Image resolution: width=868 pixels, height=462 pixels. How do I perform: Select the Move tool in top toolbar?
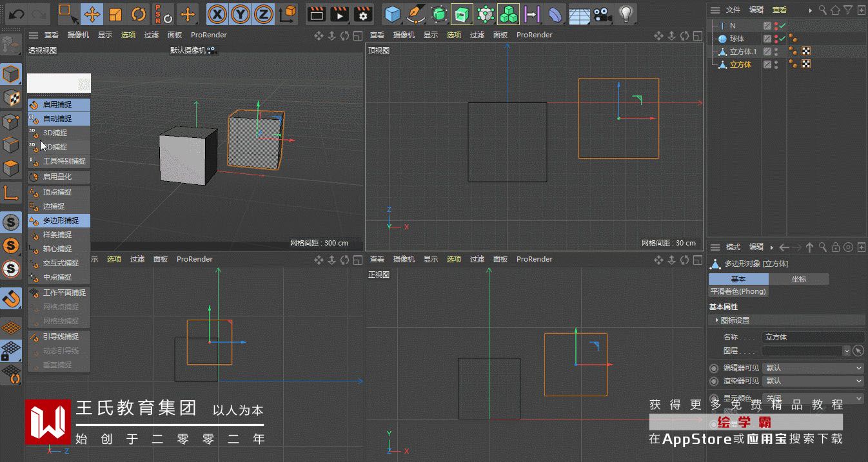pyautogui.click(x=92, y=14)
